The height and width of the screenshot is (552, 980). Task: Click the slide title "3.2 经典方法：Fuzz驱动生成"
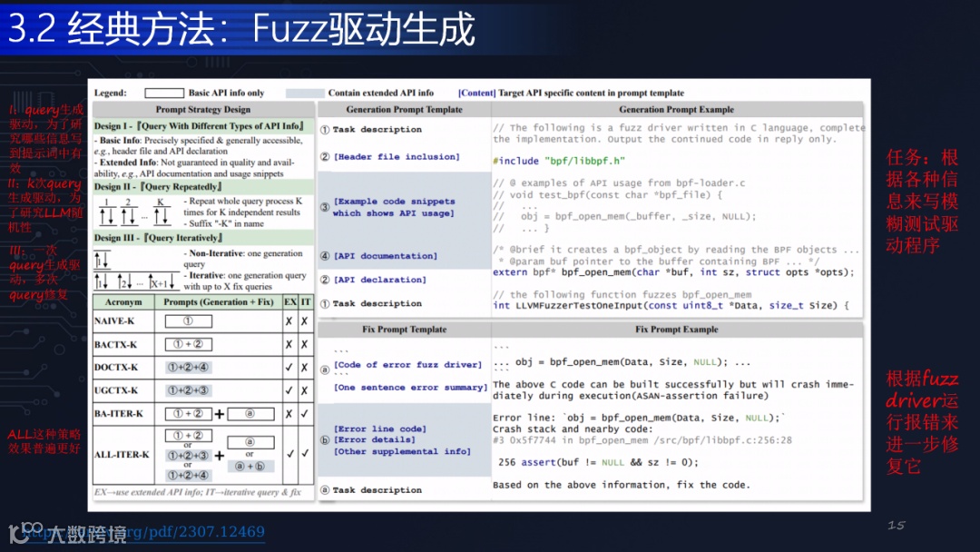[x=242, y=29]
